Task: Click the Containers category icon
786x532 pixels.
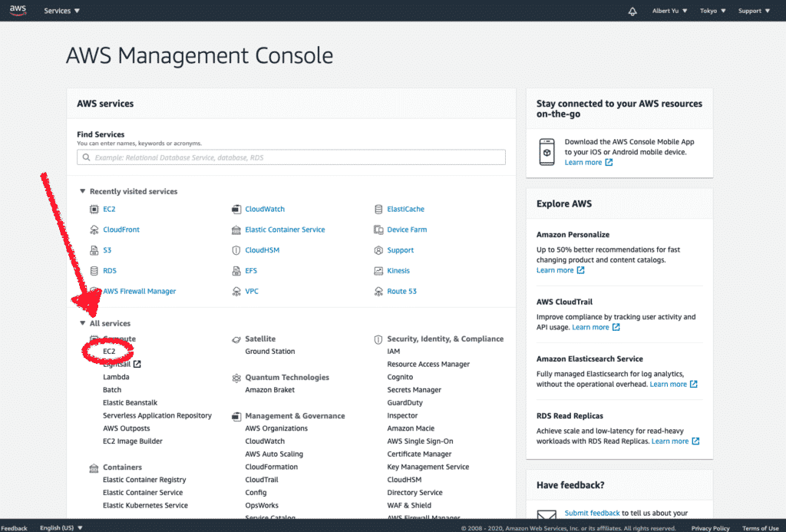Action: tap(94, 468)
